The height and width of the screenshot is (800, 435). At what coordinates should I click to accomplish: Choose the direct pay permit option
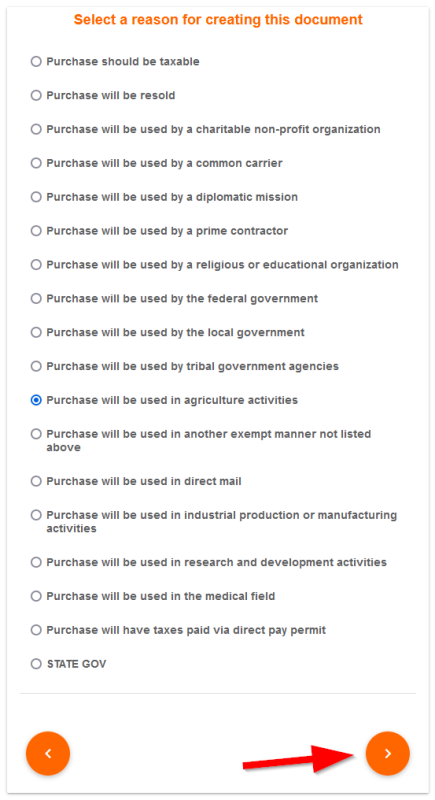pyautogui.click(x=36, y=630)
